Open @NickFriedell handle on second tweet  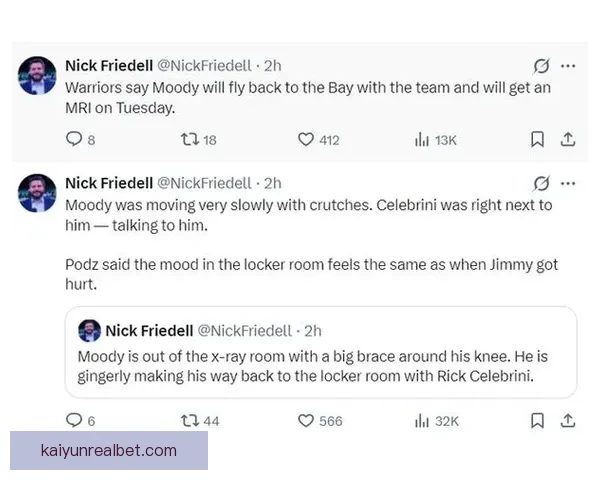pos(204,183)
